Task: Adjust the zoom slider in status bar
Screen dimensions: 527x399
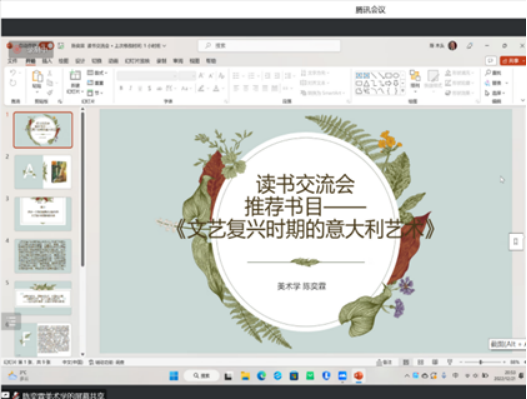Action: tap(482, 362)
